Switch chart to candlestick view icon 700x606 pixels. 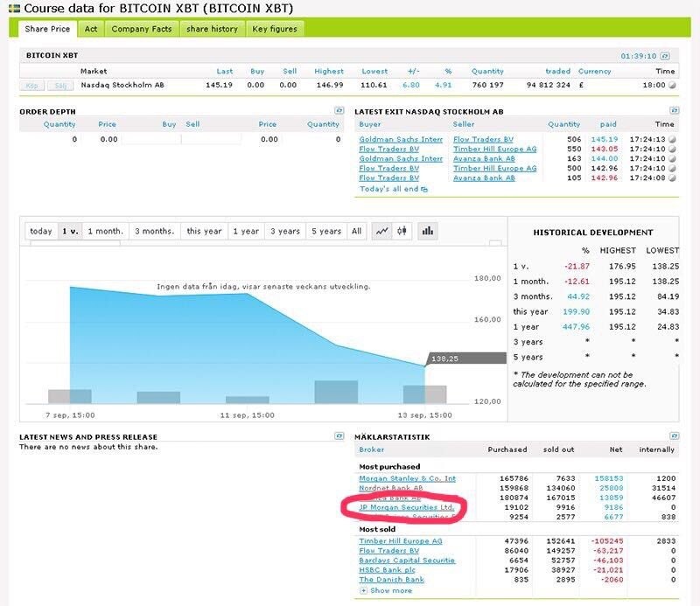(x=402, y=231)
